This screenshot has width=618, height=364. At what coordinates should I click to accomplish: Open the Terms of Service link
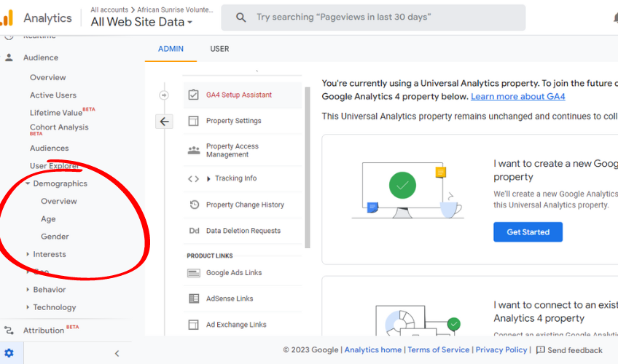click(438, 350)
